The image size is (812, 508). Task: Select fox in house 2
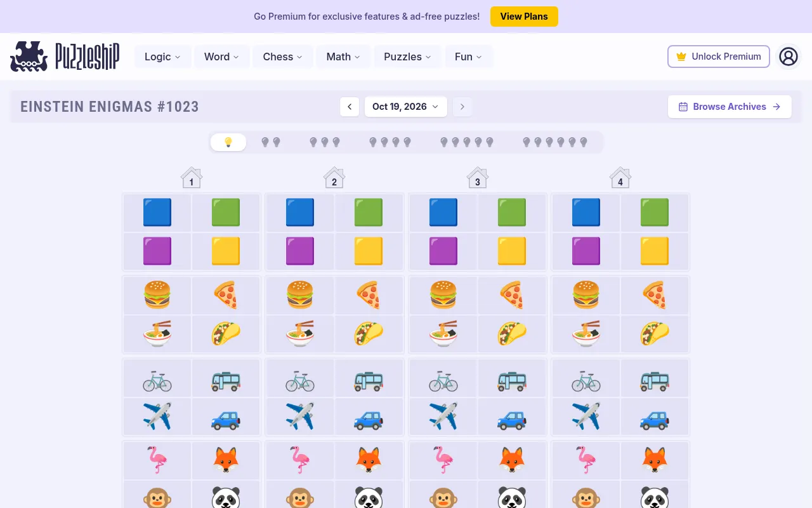point(369,460)
